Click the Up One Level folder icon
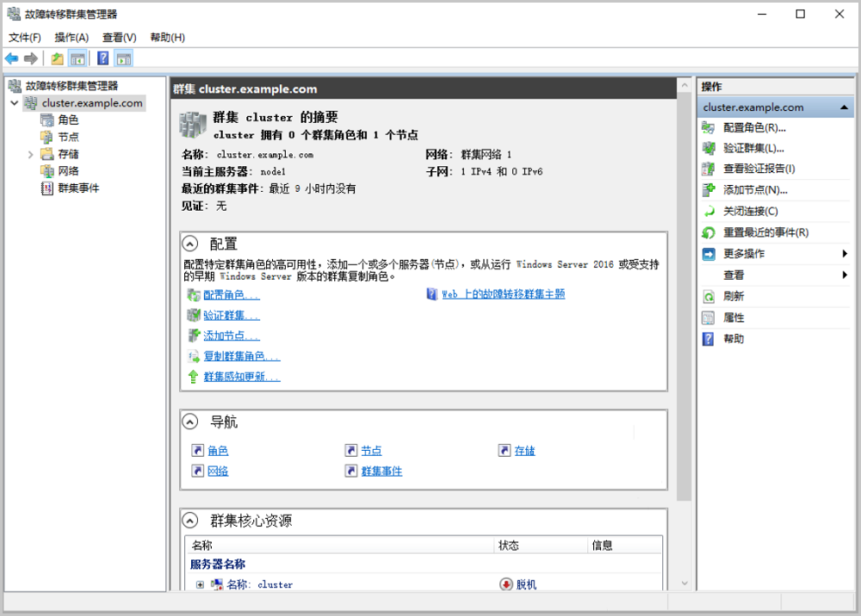This screenshot has height=616, width=861. point(57,59)
